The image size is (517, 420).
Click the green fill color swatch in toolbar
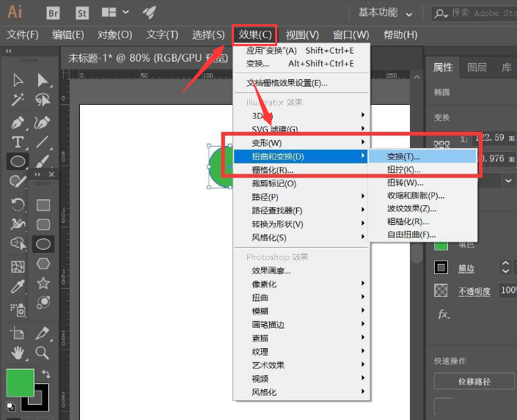point(20,382)
